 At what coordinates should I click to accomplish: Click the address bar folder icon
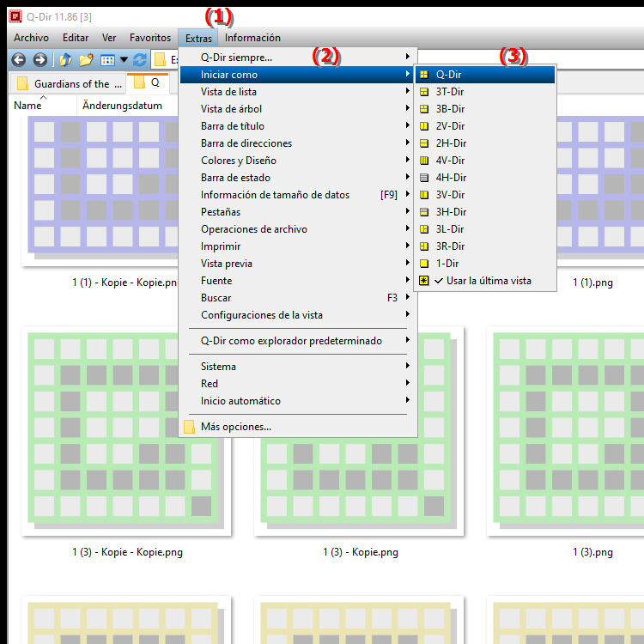[x=160, y=60]
